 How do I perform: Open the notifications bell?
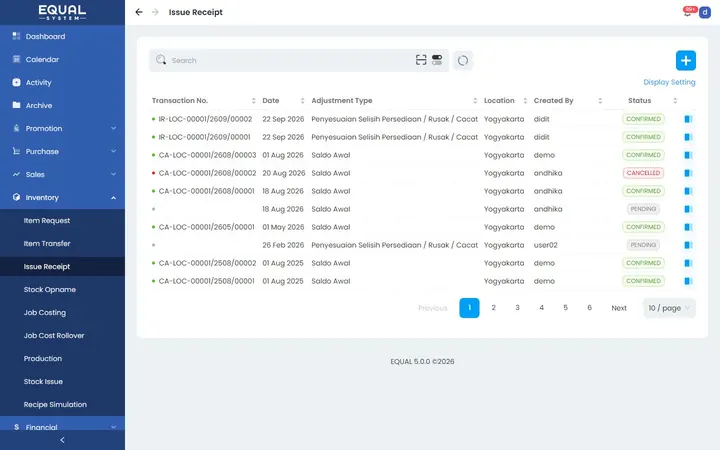click(x=687, y=12)
